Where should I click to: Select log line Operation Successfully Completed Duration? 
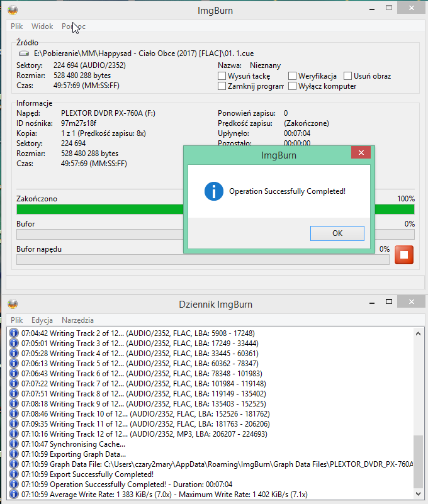(x=127, y=484)
